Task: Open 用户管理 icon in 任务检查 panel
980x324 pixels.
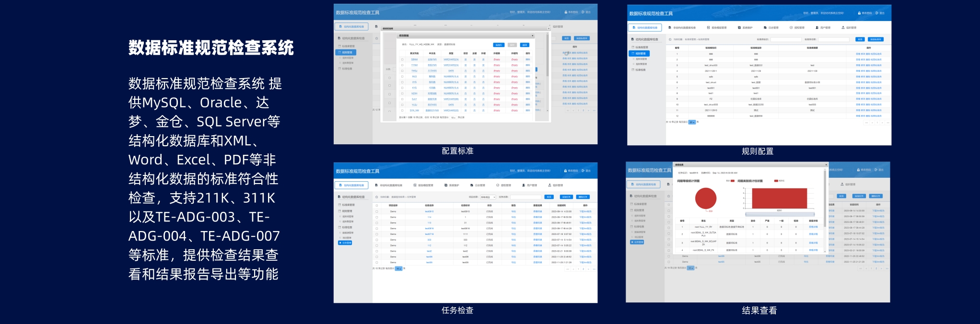Action: pos(524,185)
